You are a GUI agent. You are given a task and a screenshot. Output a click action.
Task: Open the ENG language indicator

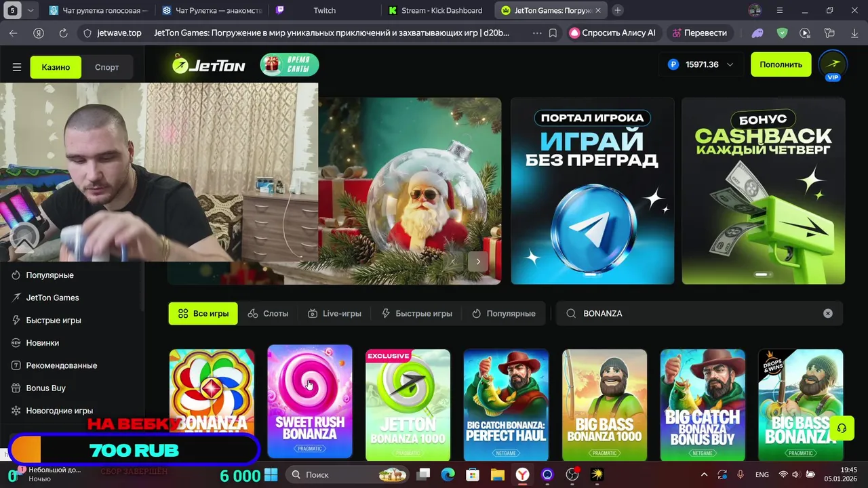point(762,474)
